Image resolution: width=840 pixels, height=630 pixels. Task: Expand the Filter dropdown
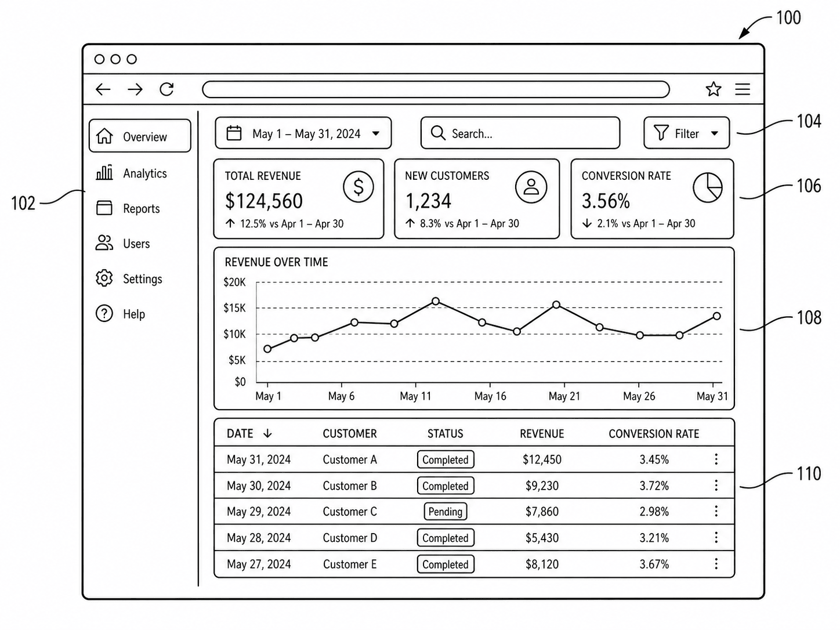[686, 133]
